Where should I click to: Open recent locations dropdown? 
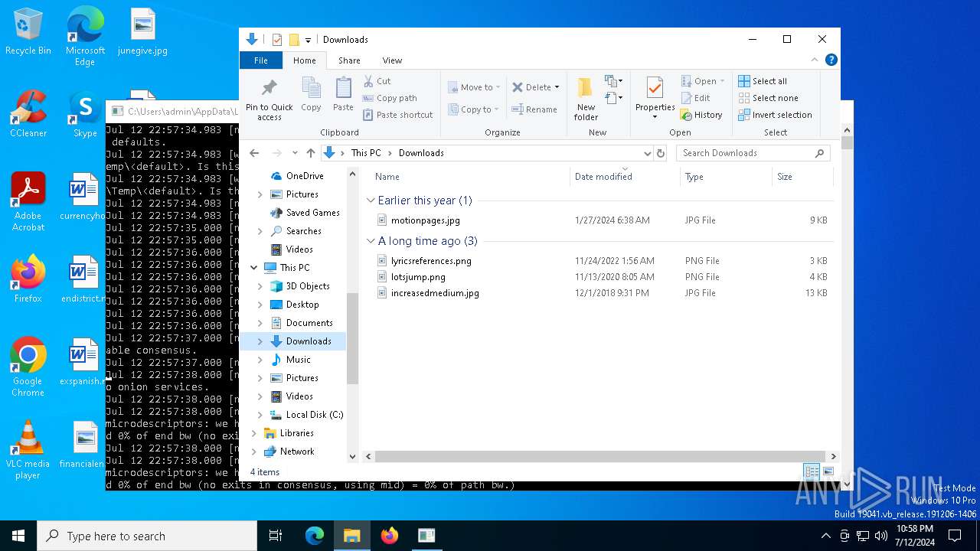click(x=295, y=153)
